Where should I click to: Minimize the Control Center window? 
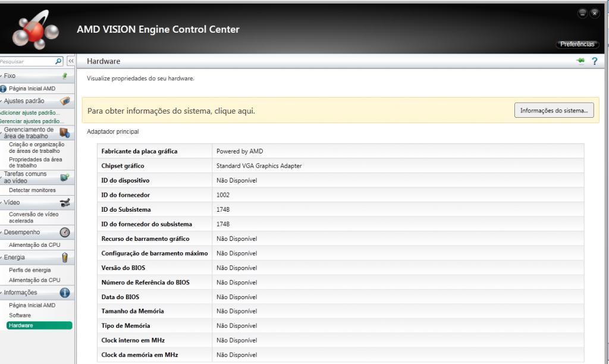tap(582, 13)
